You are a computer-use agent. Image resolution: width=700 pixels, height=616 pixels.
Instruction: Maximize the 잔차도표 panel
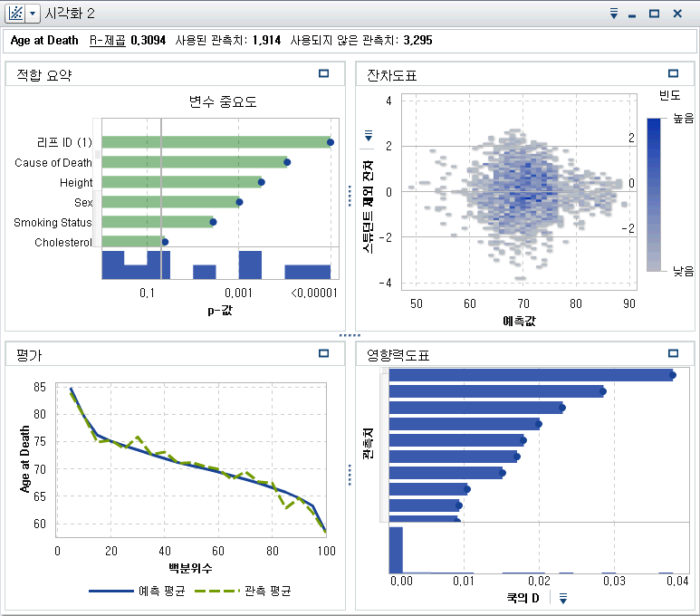(x=672, y=74)
